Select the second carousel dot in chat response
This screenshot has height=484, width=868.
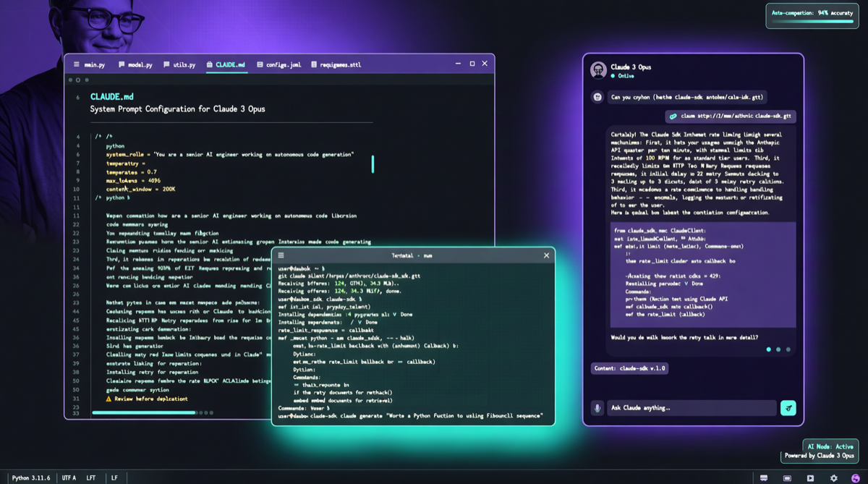(x=778, y=349)
